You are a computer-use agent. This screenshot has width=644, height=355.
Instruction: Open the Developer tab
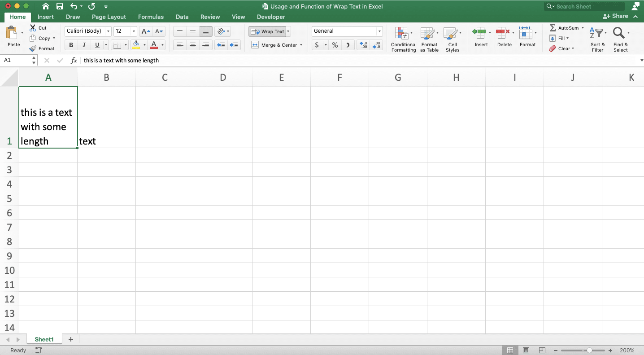pyautogui.click(x=271, y=17)
